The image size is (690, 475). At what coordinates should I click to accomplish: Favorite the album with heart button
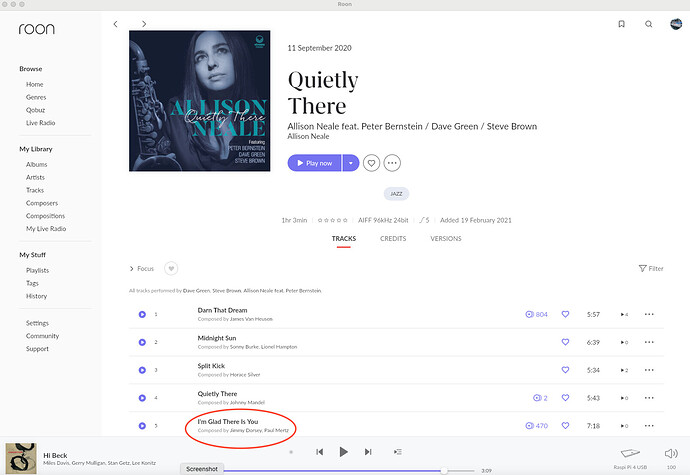371,163
